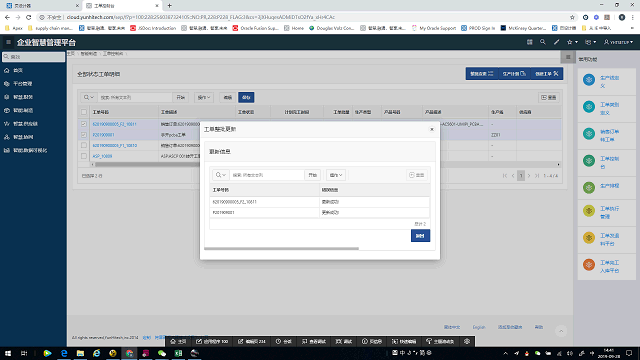Open the grid apps icon in header
Image resolution: width=640 pixels, height=360 pixels.
tap(529, 42)
